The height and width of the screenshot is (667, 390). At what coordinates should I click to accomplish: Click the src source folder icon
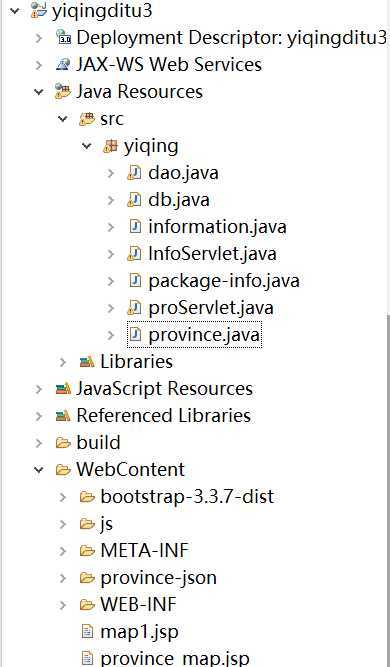coord(87,119)
